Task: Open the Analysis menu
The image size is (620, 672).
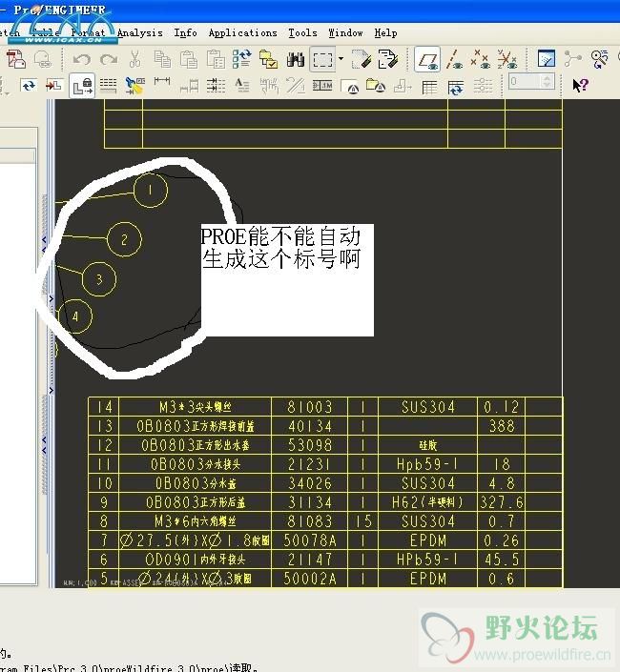Action: [x=140, y=33]
